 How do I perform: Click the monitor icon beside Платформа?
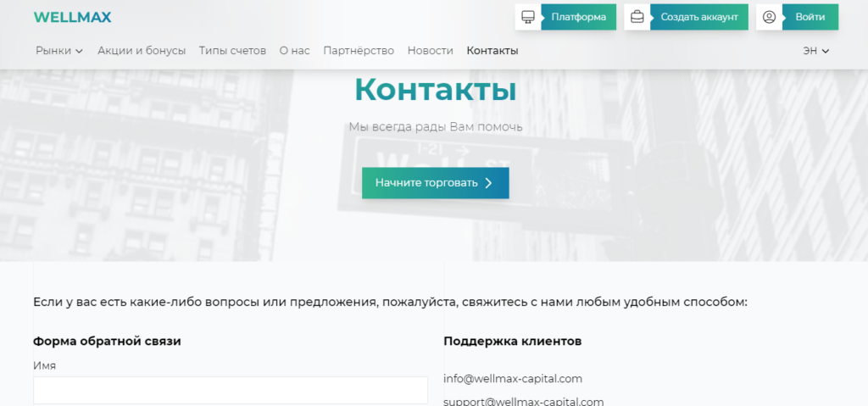(x=528, y=17)
